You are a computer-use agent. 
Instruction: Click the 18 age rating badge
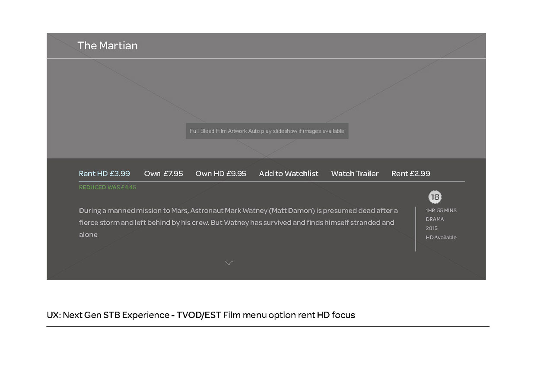[435, 197]
